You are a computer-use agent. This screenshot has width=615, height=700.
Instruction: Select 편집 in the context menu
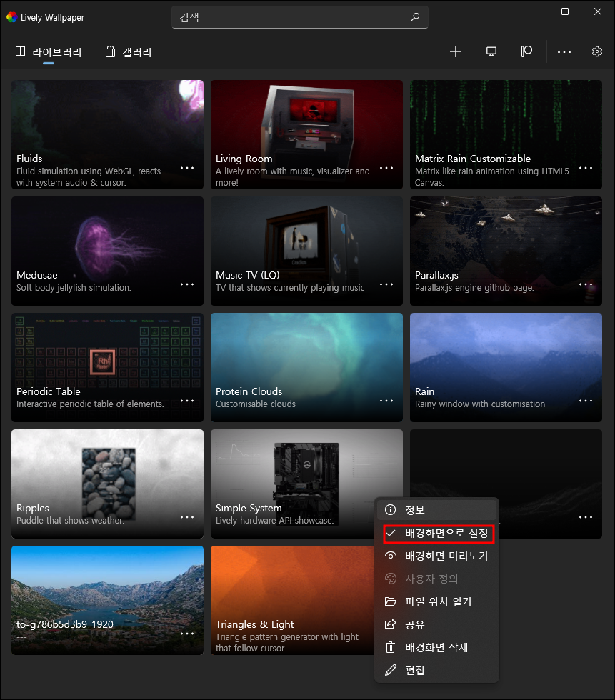436,670
